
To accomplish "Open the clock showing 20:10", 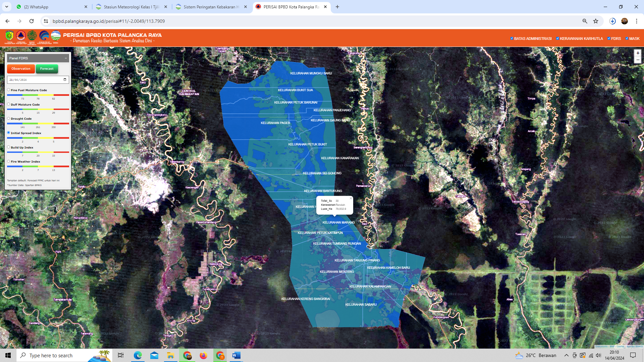I will click(x=614, y=355).
